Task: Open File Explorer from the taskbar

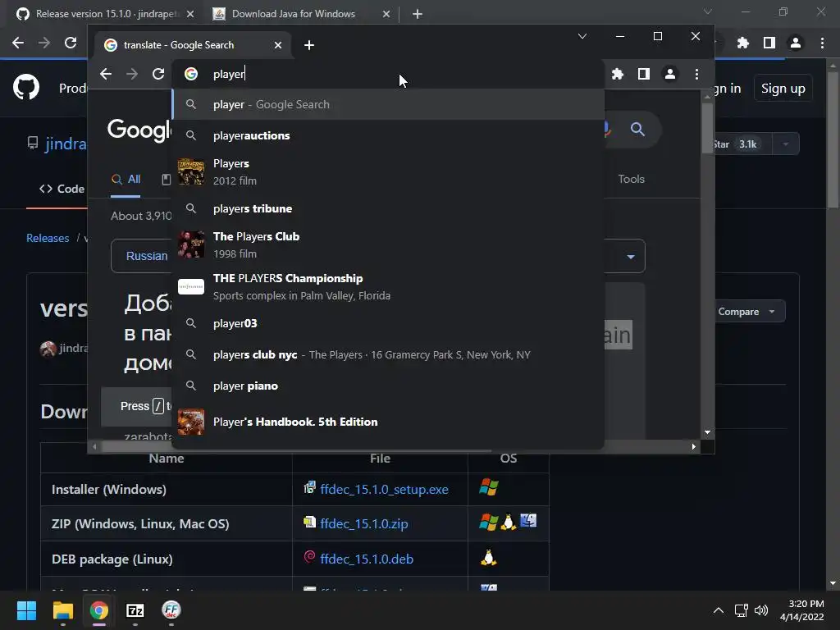Action: (62, 610)
